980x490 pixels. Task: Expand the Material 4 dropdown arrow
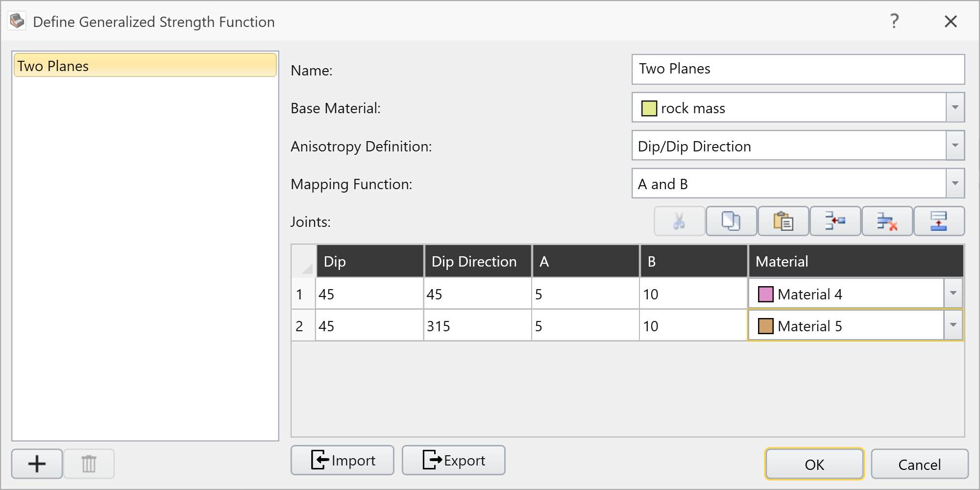953,294
